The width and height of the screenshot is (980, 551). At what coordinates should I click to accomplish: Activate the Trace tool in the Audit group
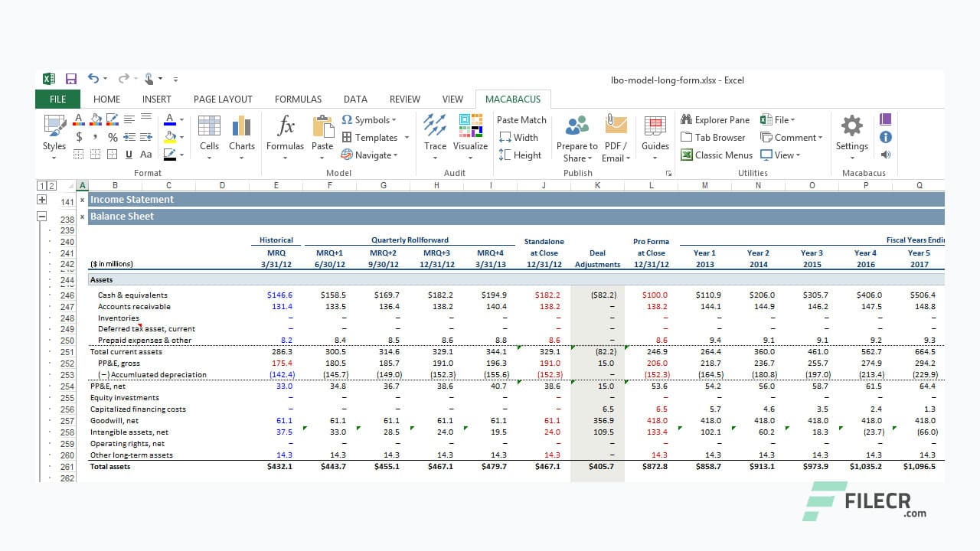(x=435, y=132)
